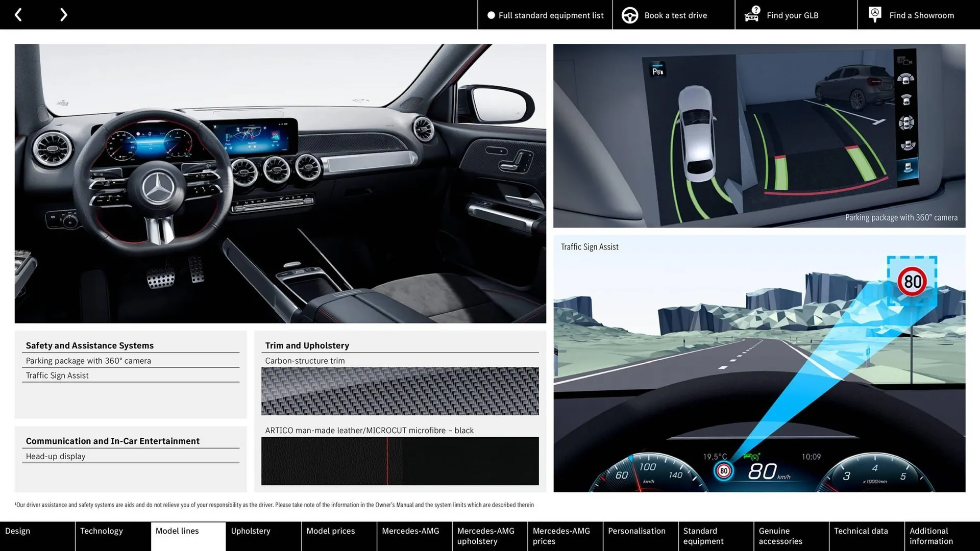This screenshot has width=980, height=551.
Task: Toggle the highlighted reversing camera view
Action: [x=906, y=167]
